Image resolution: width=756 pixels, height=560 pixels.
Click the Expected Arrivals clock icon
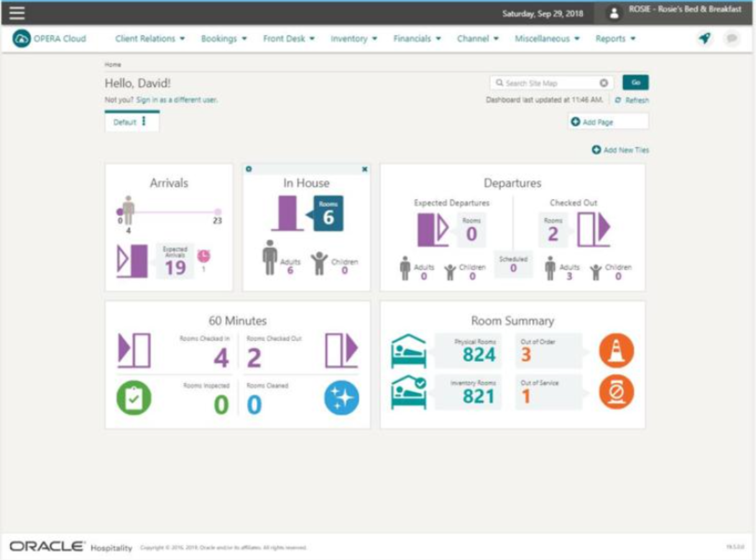(203, 256)
